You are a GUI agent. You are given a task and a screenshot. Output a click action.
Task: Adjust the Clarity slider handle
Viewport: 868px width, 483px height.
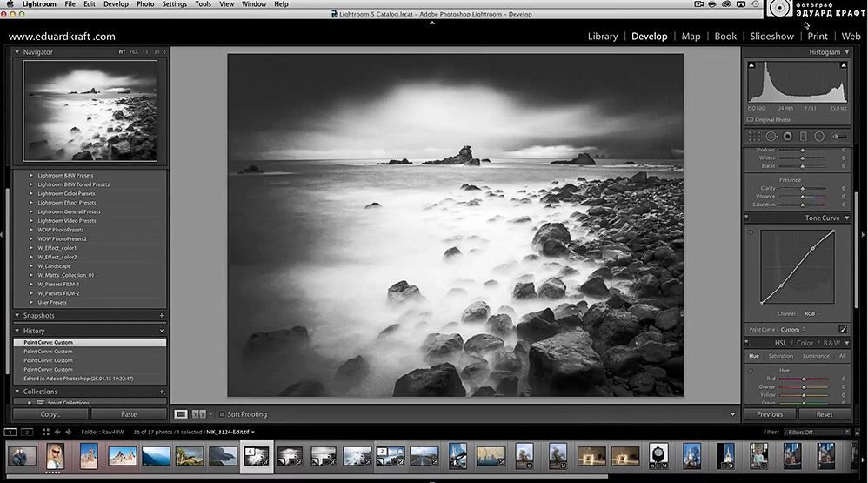802,188
